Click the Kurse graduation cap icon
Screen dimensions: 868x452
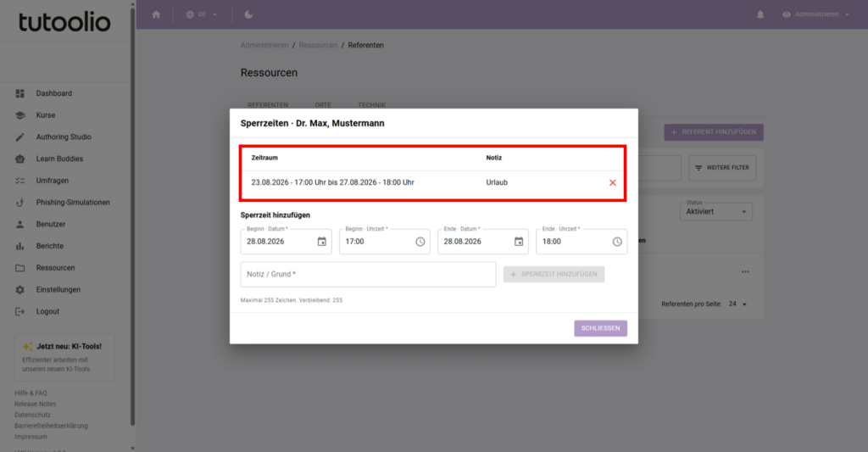[x=20, y=115]
